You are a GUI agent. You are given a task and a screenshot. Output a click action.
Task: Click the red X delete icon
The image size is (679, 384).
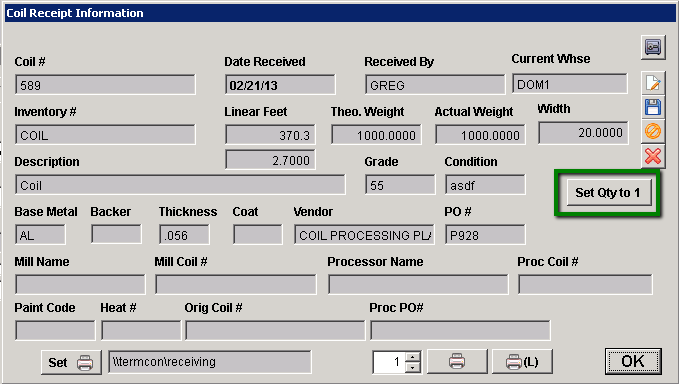pos(653,156)
